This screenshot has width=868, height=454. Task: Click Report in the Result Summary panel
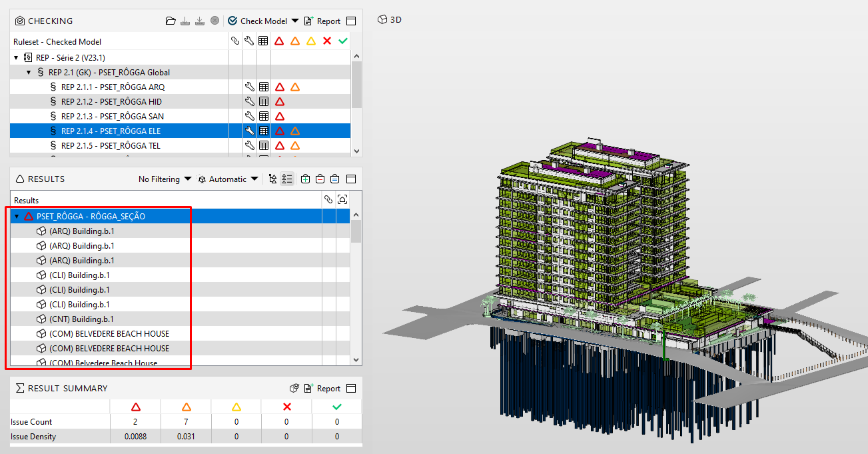coord(322,388)
